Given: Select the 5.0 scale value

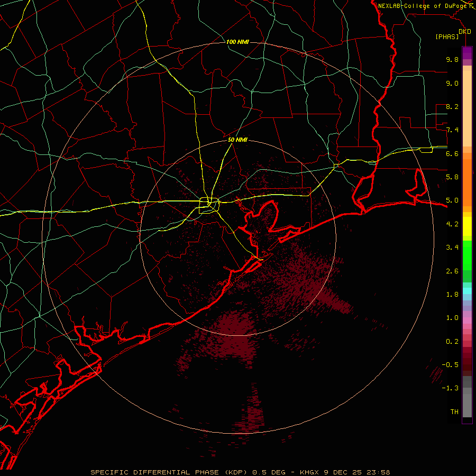Looking at the screenshot, I should click(452, 200).
